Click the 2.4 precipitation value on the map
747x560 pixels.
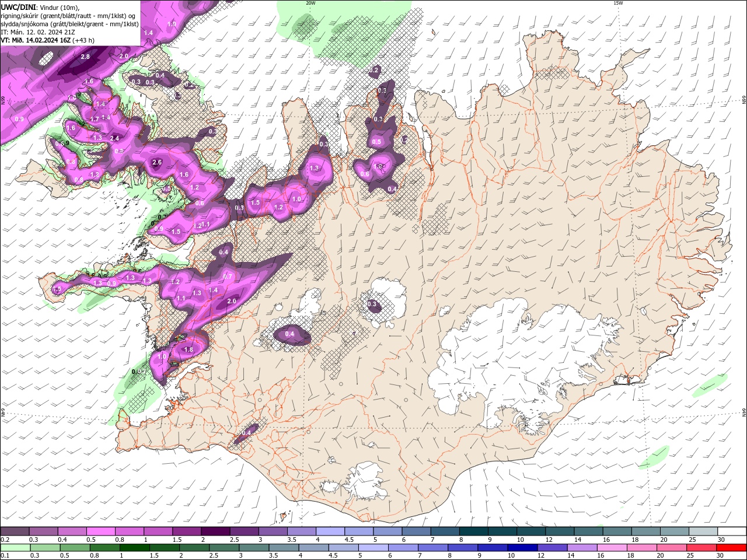coord(115,138)
